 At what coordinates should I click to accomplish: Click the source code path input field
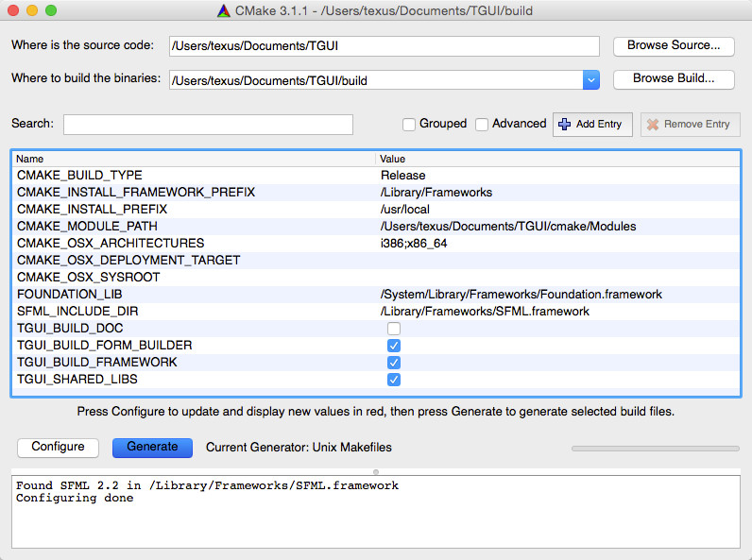click(385, 46)
